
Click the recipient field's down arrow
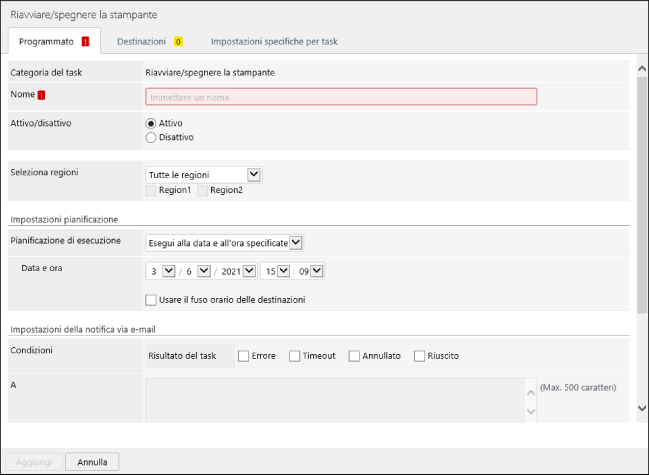pyautogui.click(x=531, y=410)
